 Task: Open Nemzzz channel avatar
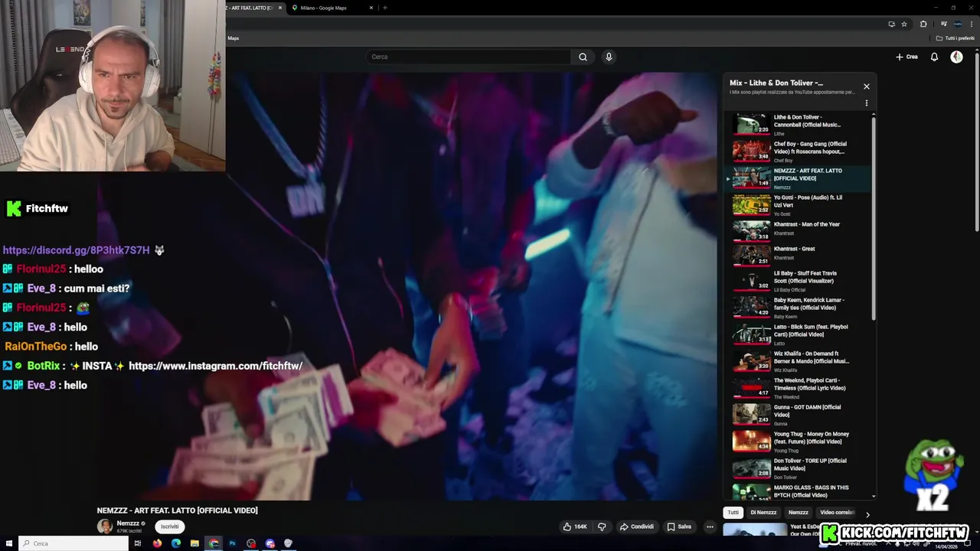(104, 527)
